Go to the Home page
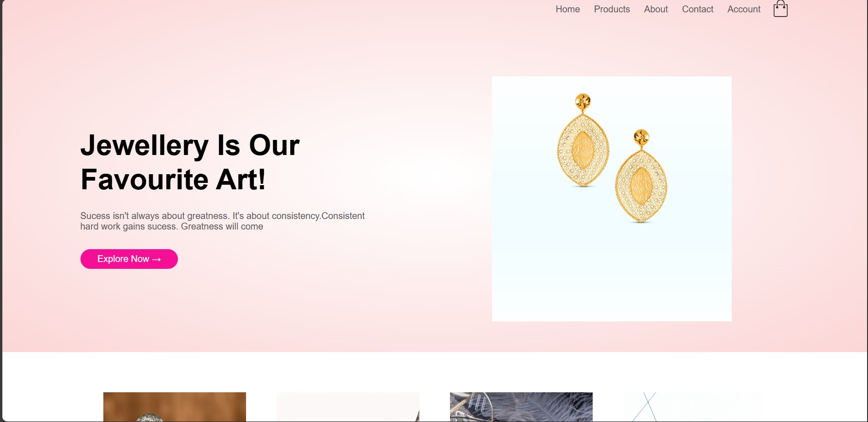The height and width of the screenshot is (422, 868). click(568, 9)
